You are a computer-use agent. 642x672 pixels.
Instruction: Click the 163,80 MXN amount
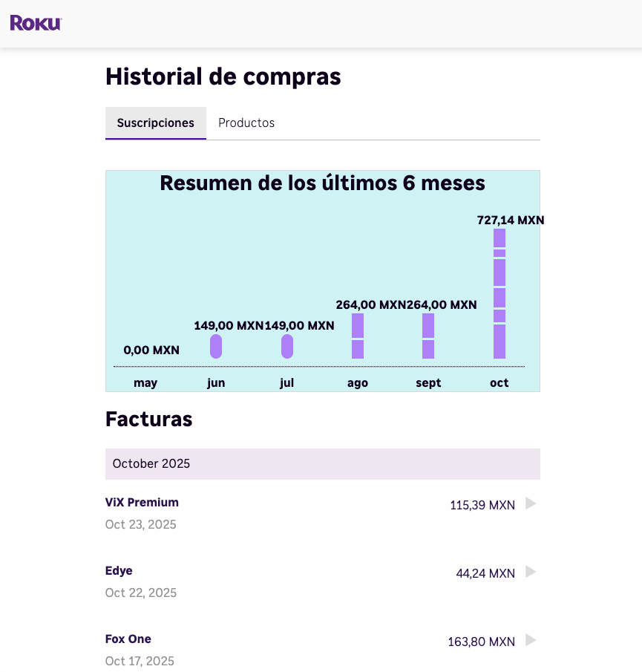[x=482, y=642]
